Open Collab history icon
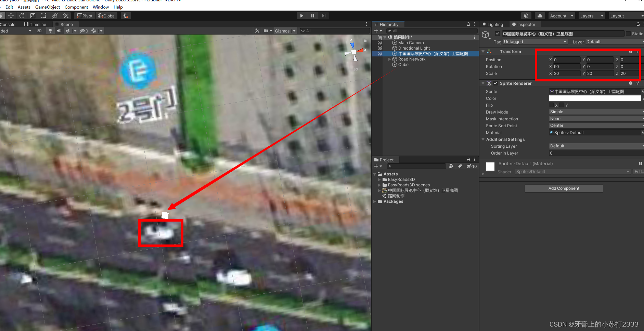This screenshot has height=331, width=644. point(526,16)
